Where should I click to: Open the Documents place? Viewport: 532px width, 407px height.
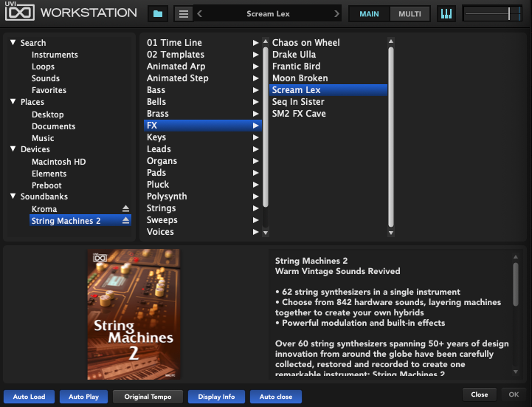54,126
